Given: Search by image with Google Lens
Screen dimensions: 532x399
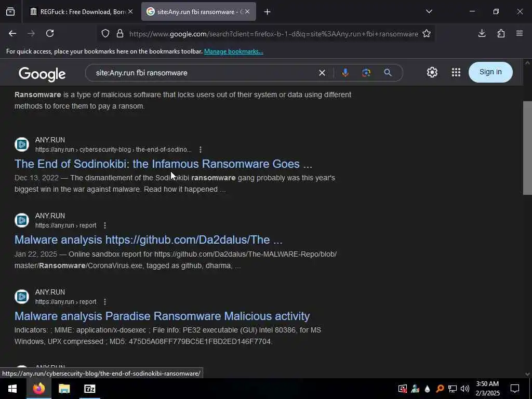Looking at the screenshot, I should 366,73.
